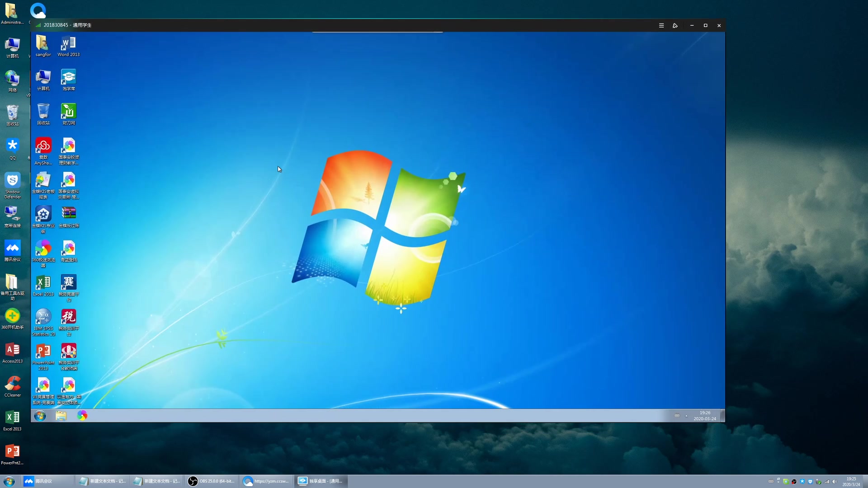868x488 pixels.
Task: Click the keyboard icon in remote tray
Action: point(677,416)
